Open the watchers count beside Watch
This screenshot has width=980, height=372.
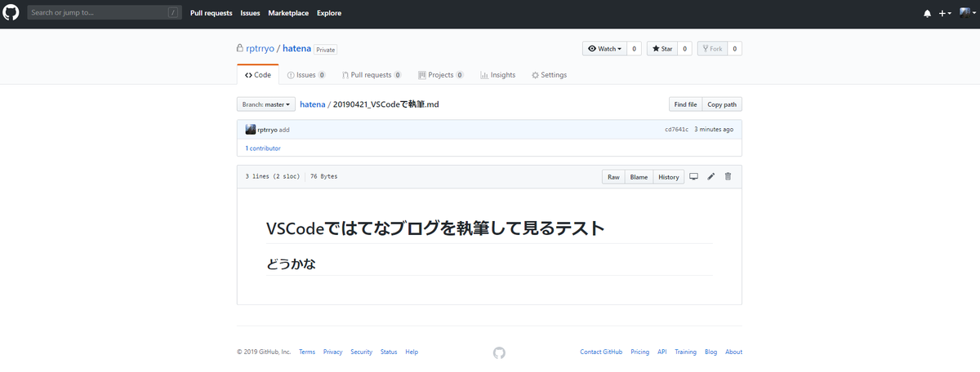(635, 49)
